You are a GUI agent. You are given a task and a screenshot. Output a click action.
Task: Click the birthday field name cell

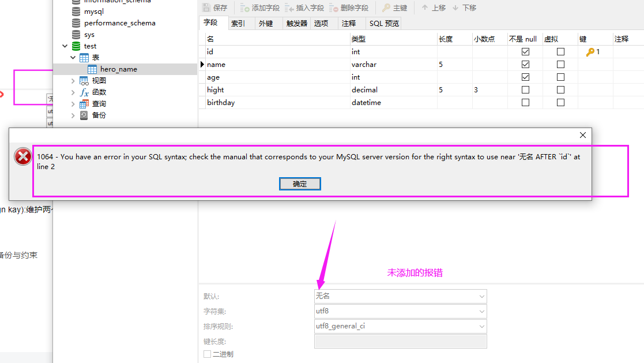click(277, 103)
